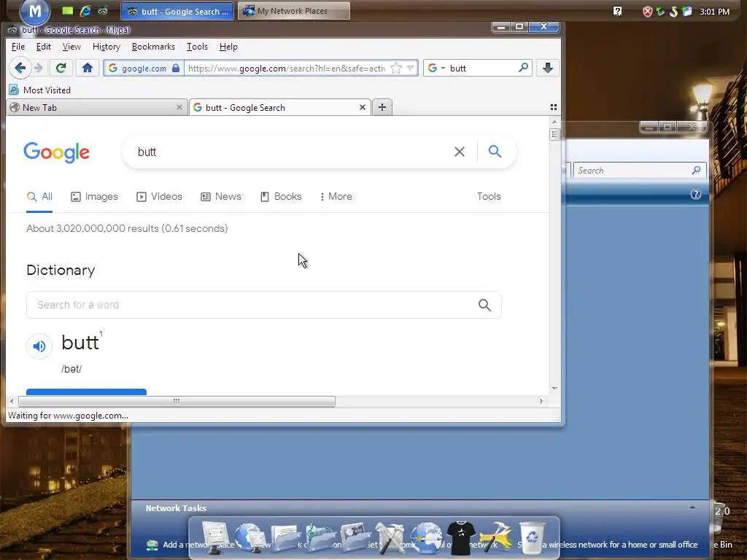Click the vertical scrollbar up arrow

click(554, 122)
